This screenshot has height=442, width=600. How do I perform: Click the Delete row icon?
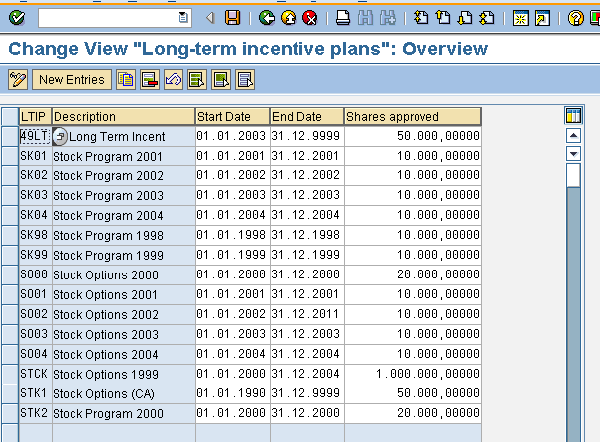point(150,80)
